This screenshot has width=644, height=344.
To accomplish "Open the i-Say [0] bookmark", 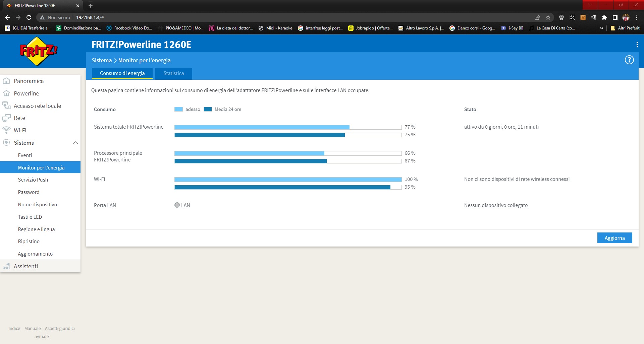I will pos(512,28).
